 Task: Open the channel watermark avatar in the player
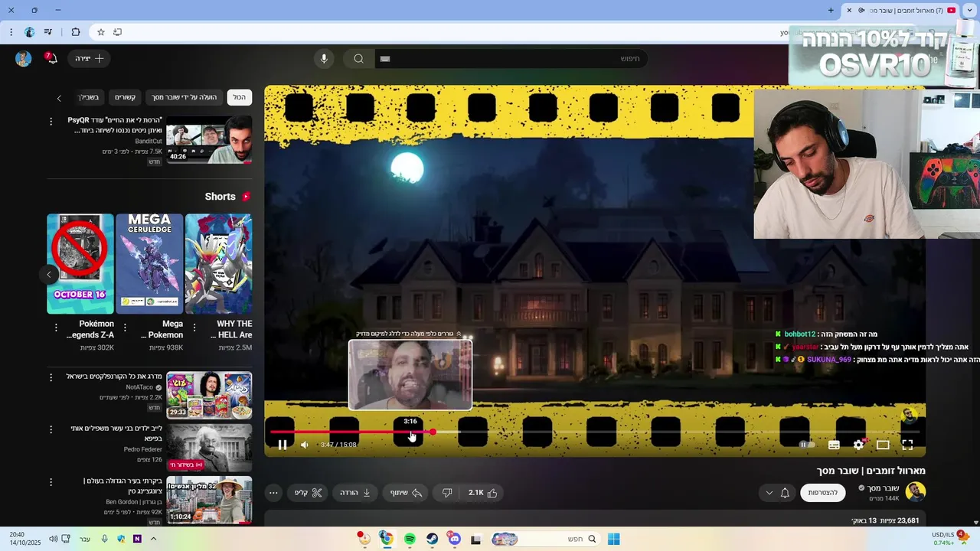pos(910,416)
